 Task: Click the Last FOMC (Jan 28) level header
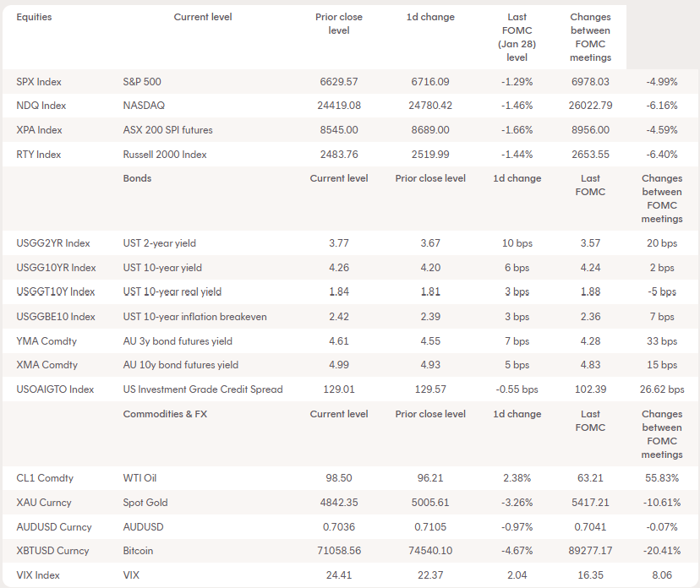click(x=516, y=37)
